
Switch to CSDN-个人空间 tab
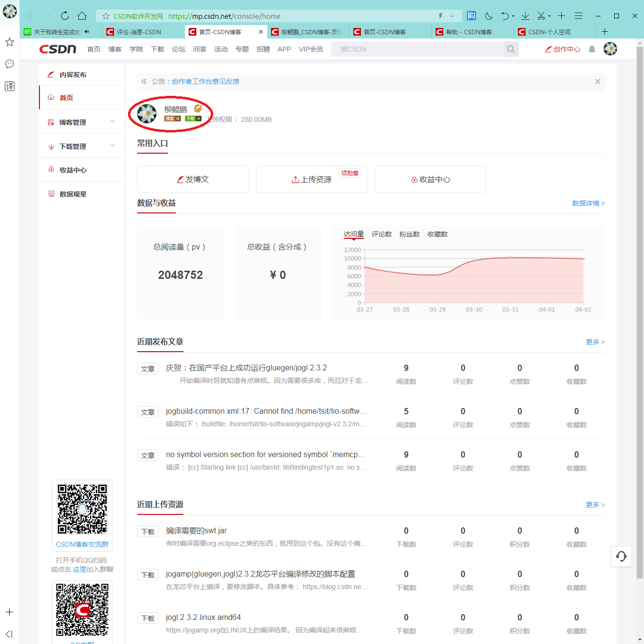[555, 32]
